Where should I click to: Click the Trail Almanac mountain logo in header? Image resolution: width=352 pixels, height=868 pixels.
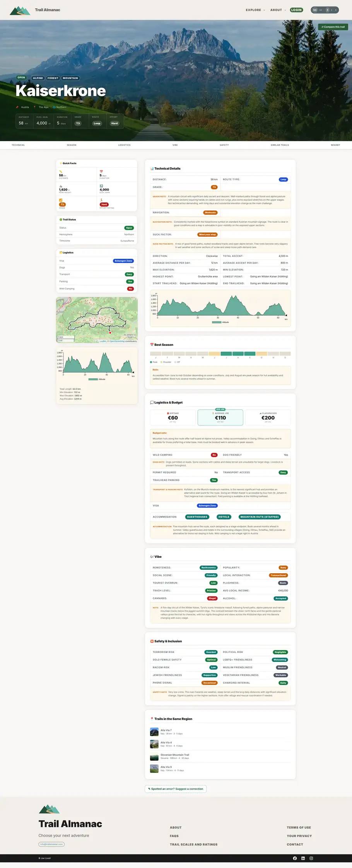(20, 10)
